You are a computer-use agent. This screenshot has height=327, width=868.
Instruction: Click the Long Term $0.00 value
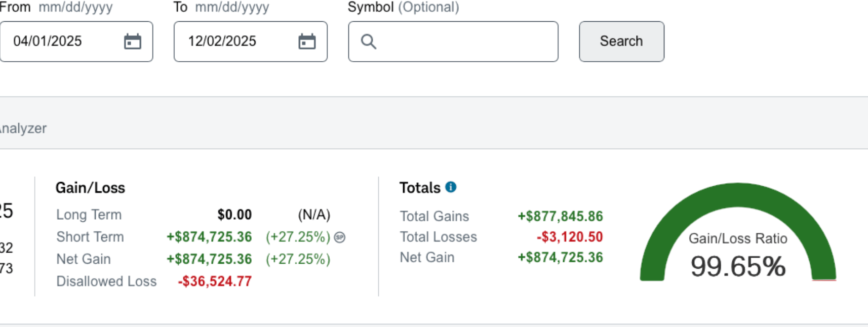[234, 215]
